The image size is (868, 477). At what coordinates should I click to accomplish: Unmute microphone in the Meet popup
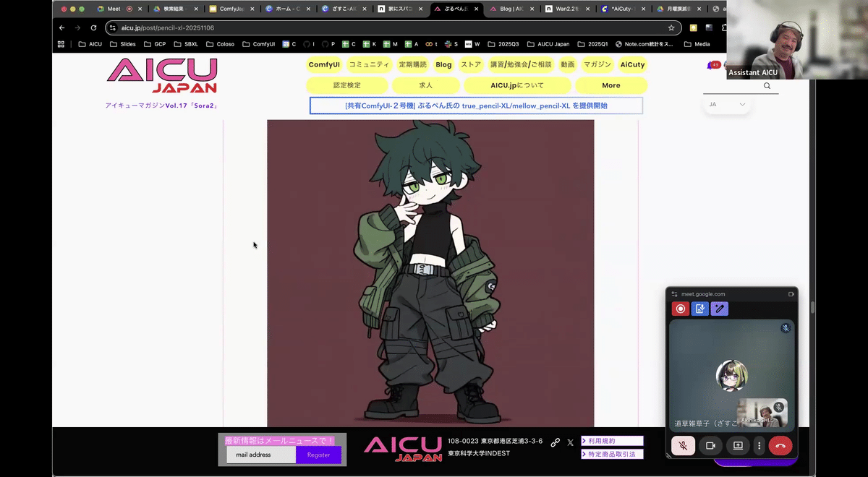(683, 446)
